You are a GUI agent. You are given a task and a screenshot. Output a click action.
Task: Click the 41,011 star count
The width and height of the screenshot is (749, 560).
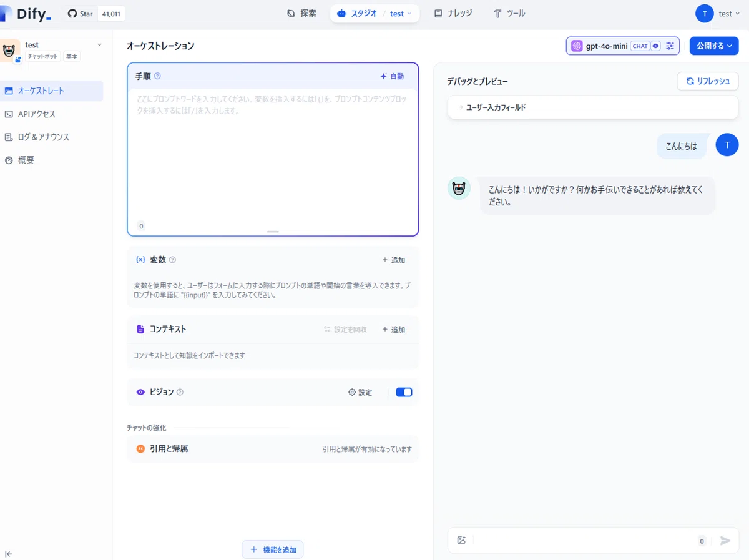pos(110,14)
